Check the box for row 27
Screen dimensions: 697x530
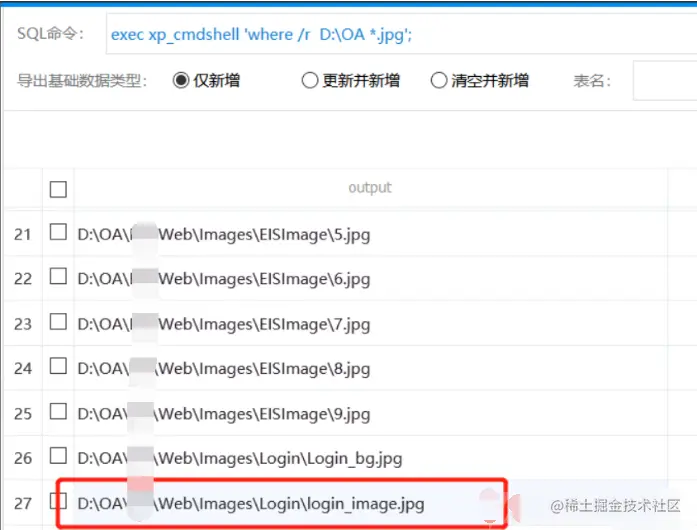click(58, 501)
